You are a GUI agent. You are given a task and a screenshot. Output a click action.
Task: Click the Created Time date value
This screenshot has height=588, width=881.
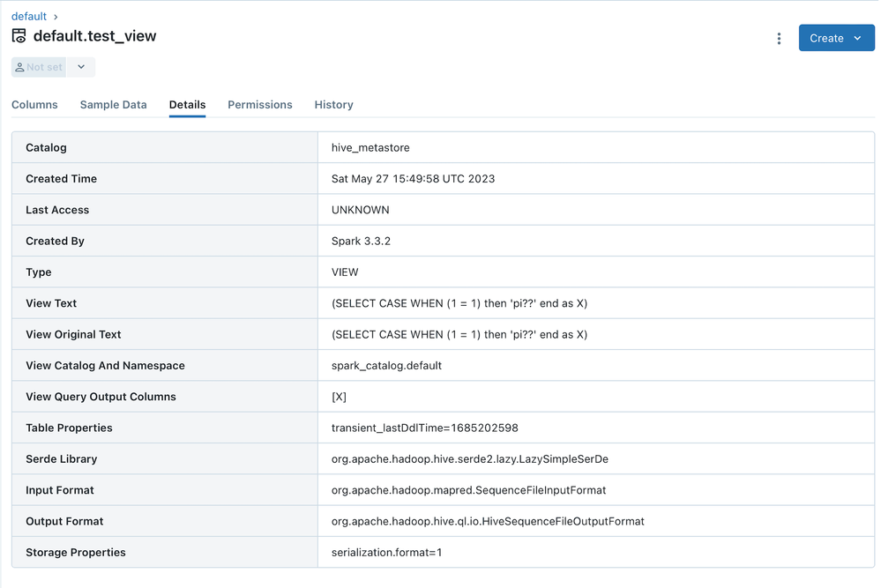[413, 179]
